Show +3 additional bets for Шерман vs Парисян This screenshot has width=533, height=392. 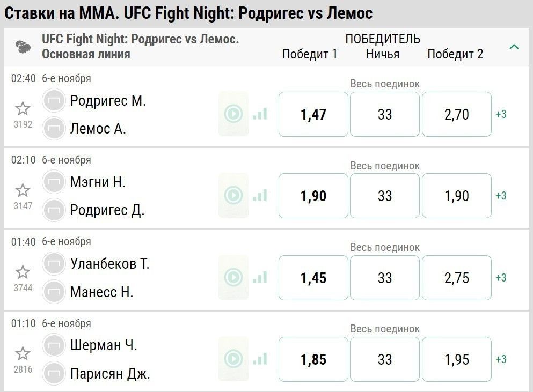[501, 359]
